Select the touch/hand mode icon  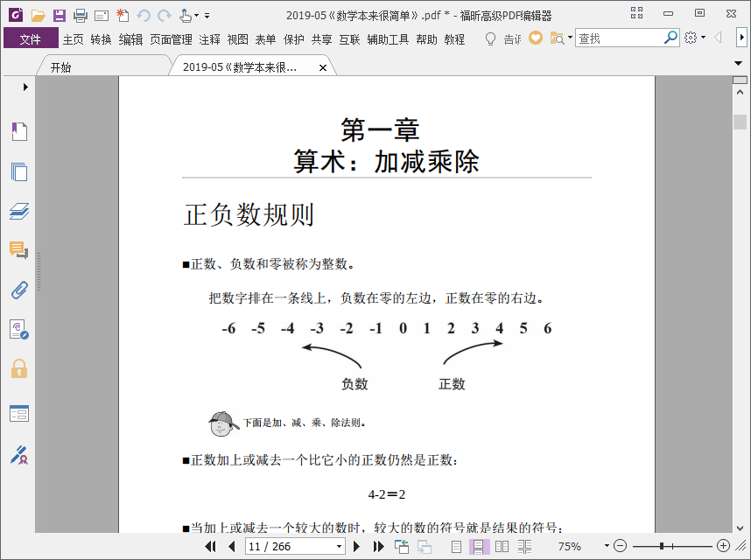coord(186,16)
